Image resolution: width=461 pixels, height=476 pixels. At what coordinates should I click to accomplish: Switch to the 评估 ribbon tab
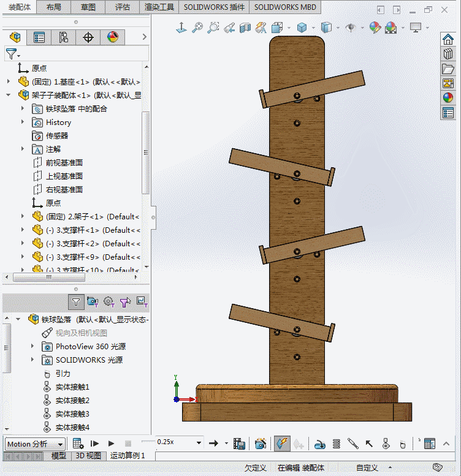click(123, 7)
